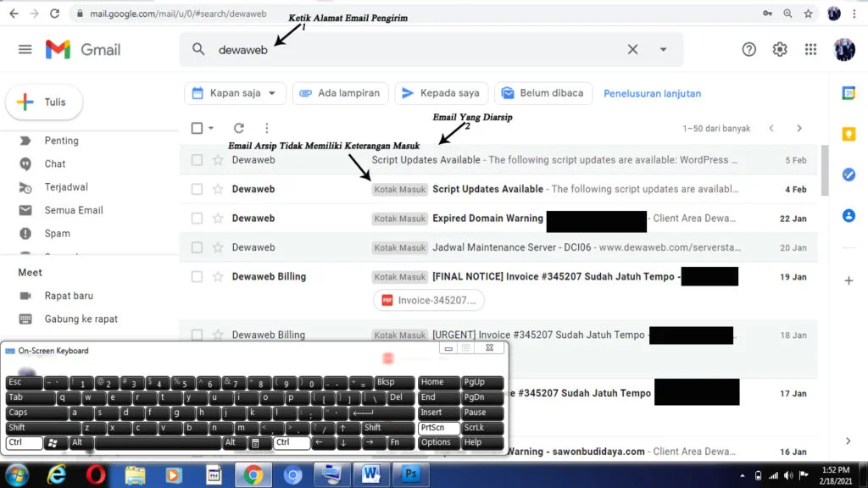
Task: Open the Invoice-345207 PDF attachment
Action: point(428,300)
